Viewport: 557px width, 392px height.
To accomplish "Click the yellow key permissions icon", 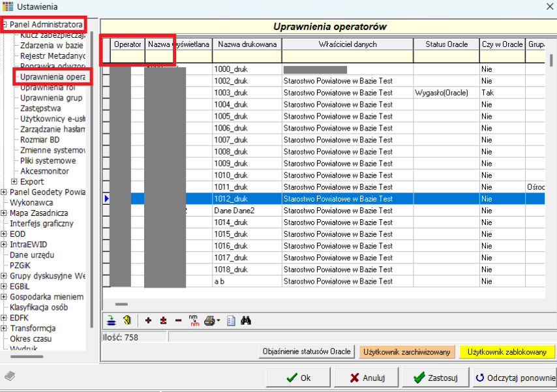I will (x=128, y=320).
